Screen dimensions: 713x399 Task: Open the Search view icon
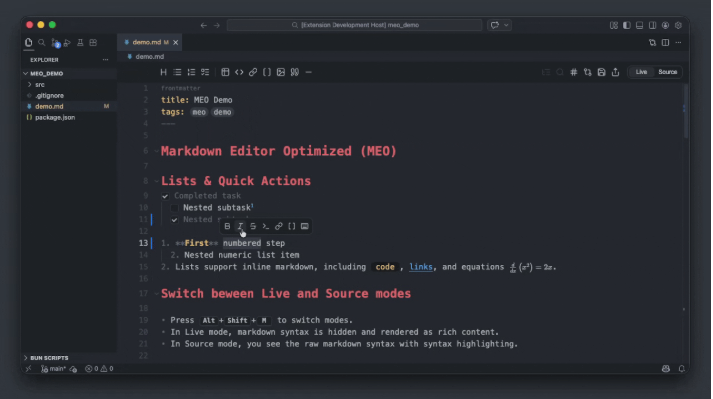coord(41,42)
